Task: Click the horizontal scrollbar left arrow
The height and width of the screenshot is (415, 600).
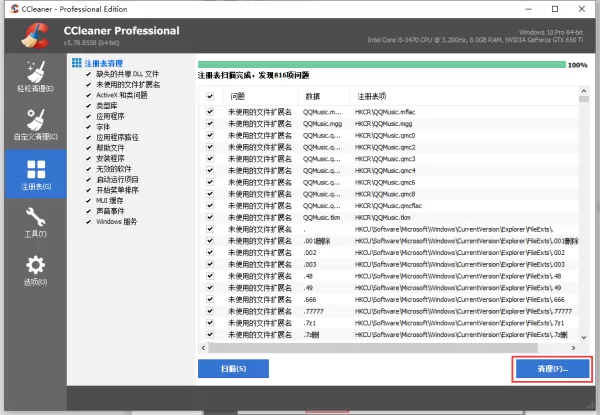Action: [x=203, y=348]
